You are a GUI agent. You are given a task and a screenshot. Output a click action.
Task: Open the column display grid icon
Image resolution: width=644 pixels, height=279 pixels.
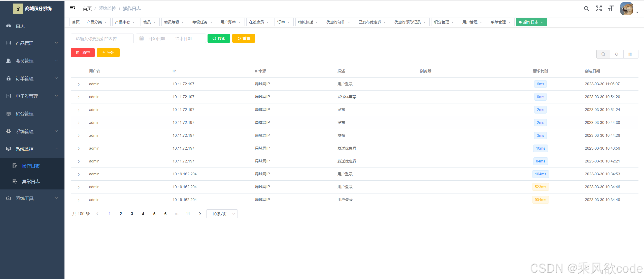coord(630,54)
